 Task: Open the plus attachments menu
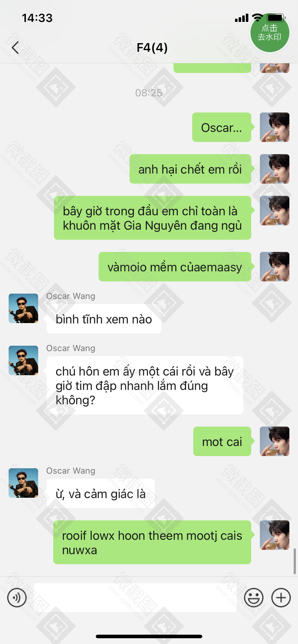tap(281, 598)
